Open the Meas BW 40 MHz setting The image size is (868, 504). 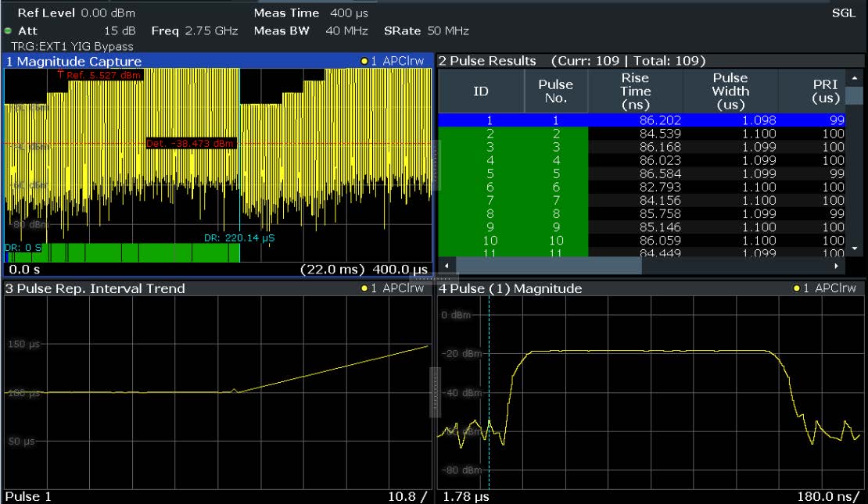click(x=312, y=30)
